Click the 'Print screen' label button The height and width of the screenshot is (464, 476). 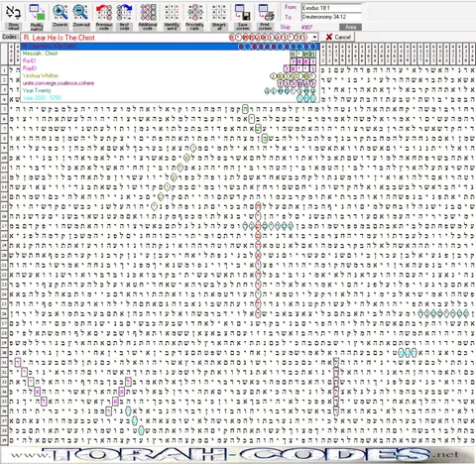pyautogui.click(x=266, y=27)
